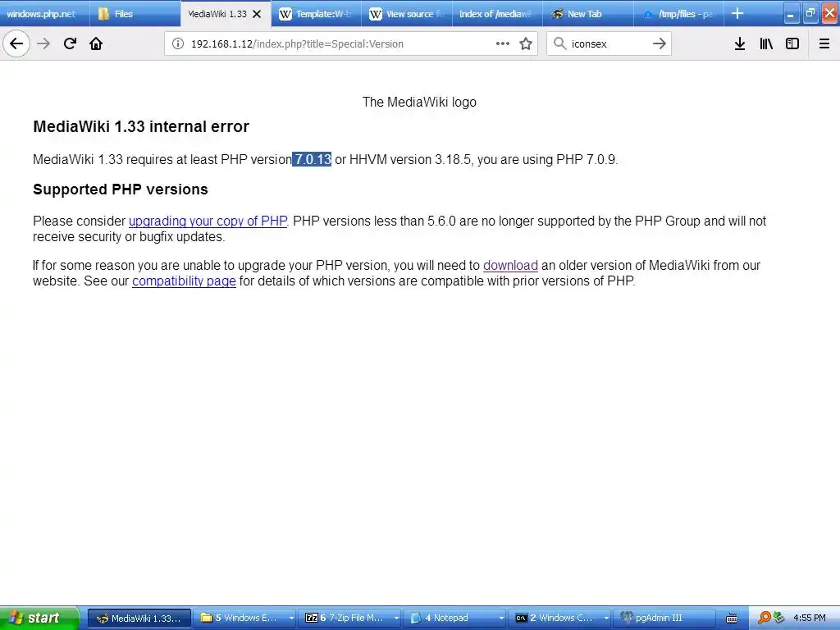840x630 pixels.
Task: Expand the Windows Explorer taskbar group
Action: [x=291, y=618]
